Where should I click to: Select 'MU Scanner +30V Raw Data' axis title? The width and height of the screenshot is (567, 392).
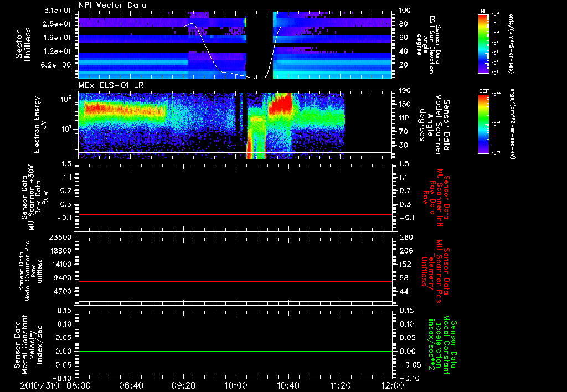click(34, 199)
